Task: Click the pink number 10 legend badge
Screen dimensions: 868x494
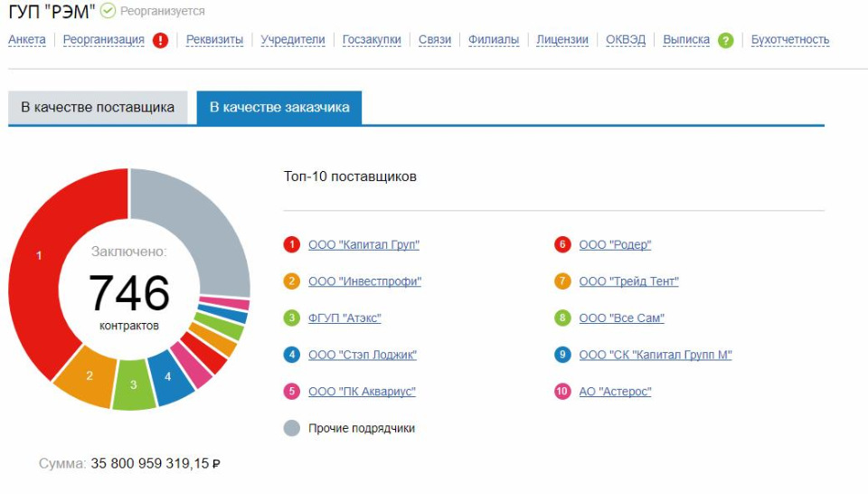Action: 562,392
